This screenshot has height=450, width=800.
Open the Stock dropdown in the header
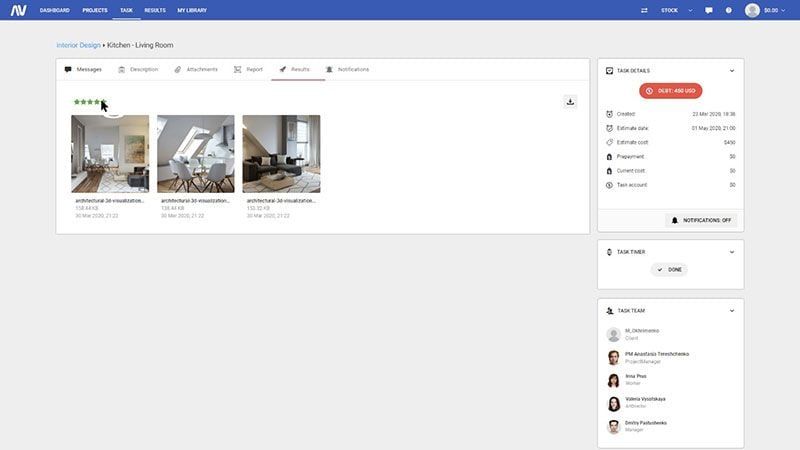(677, 10)
